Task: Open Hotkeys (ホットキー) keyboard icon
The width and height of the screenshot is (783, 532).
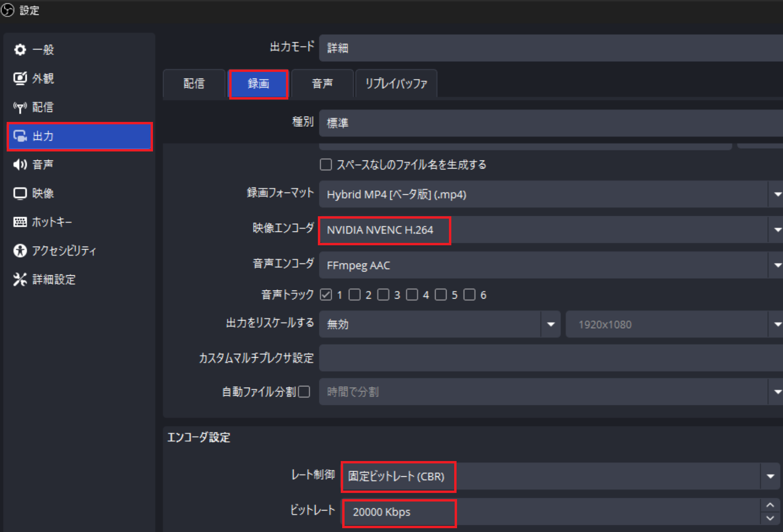Action: coord(20,222)
